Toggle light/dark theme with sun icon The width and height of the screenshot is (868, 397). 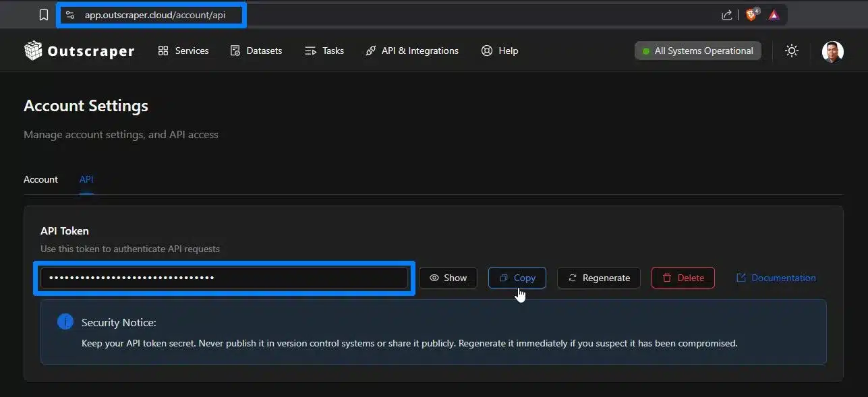(792, 51)
